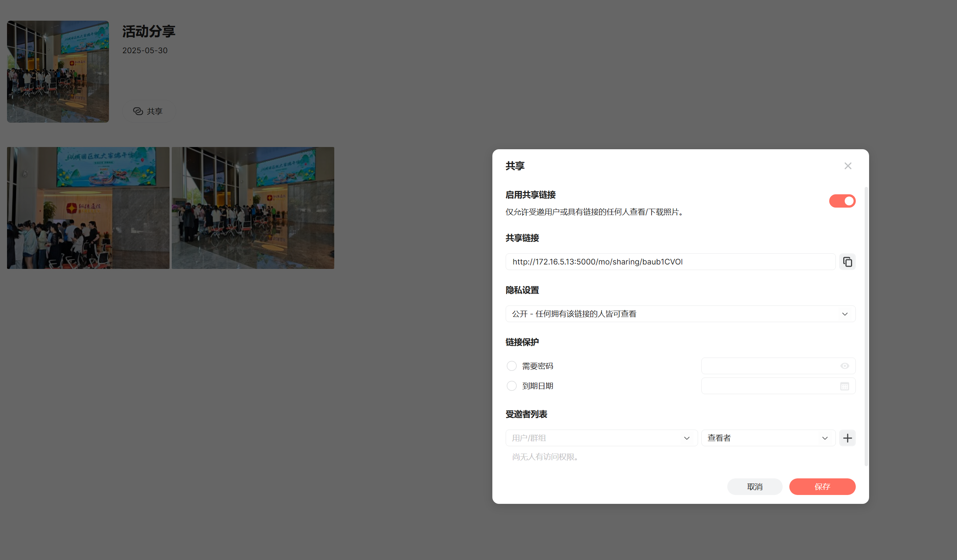Open the 查看者 role dropdown

click(768, 438)
